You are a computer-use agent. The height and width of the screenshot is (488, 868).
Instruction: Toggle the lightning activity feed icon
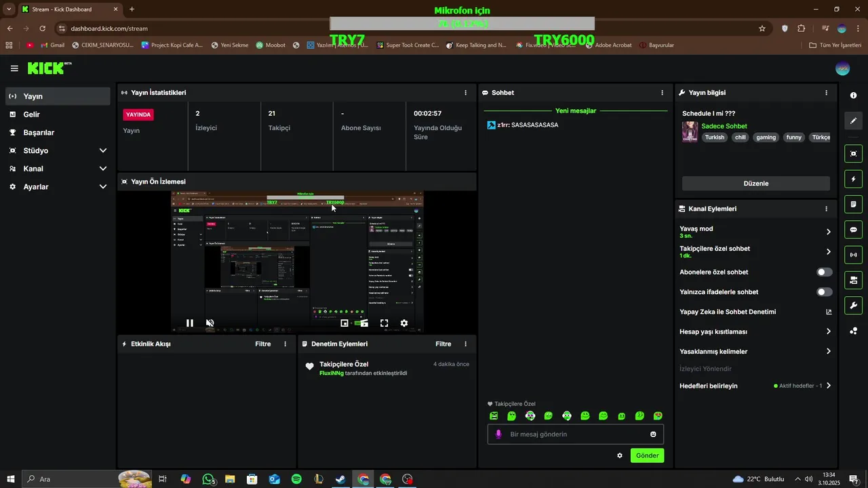[x=854, y=179]
